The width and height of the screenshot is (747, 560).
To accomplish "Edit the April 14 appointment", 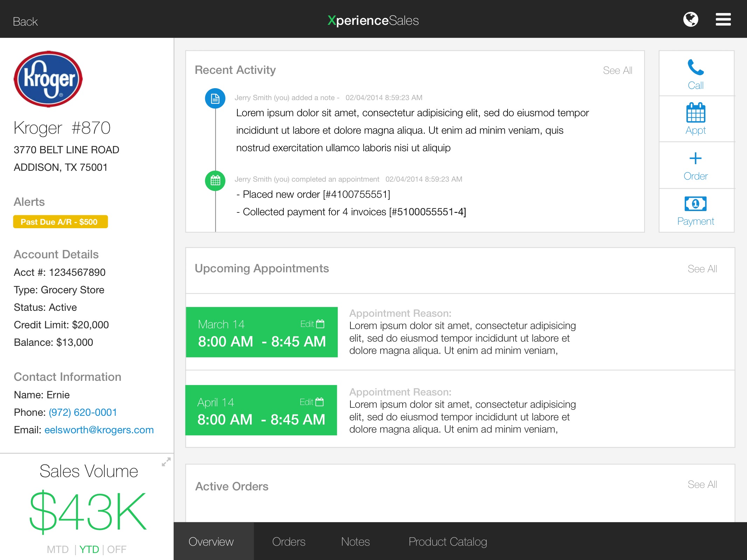I will 312,402.
